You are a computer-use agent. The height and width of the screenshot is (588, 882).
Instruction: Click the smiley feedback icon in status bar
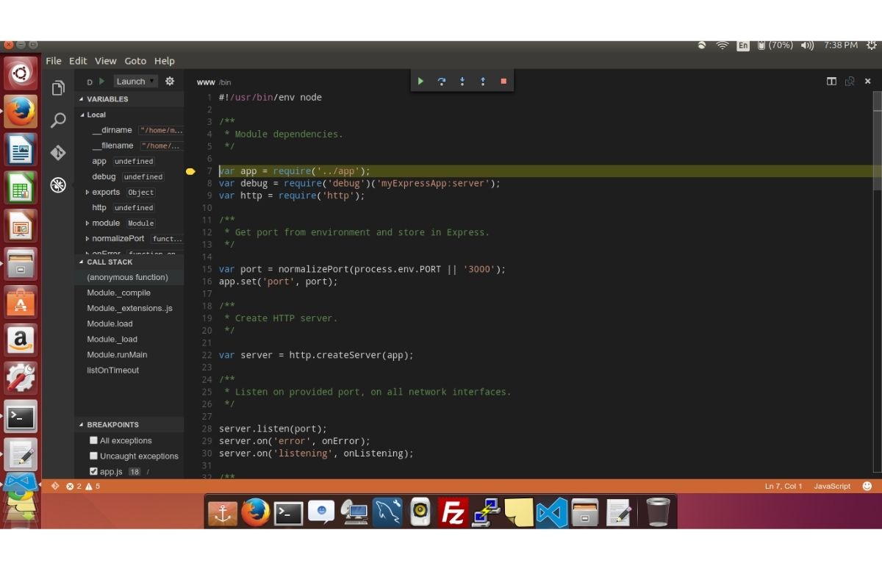(x=867, y=486)
